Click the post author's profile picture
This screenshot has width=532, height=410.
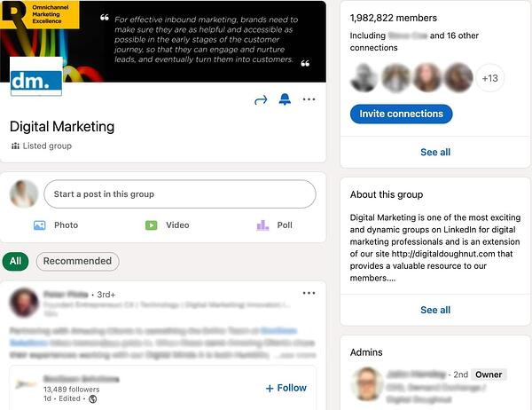(x=24, y=304)
